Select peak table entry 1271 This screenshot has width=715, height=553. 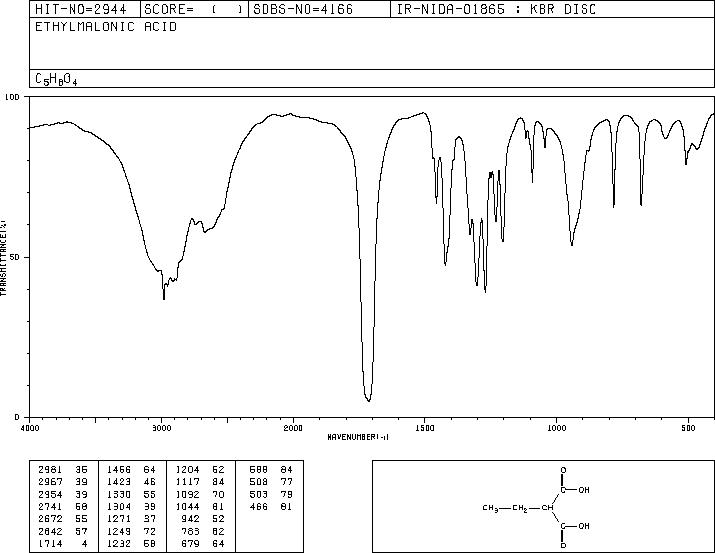(x=131, y=519)
